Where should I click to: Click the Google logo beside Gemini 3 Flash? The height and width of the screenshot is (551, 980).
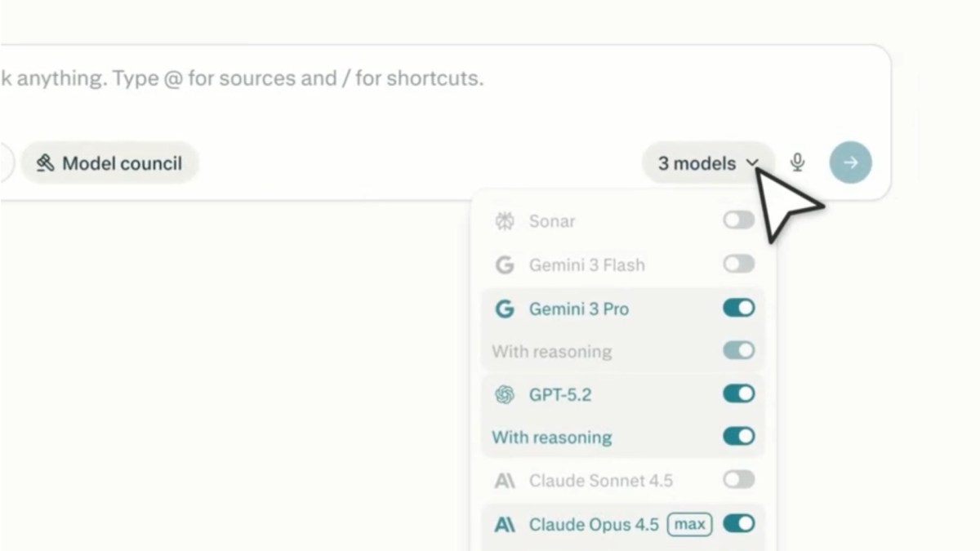[505, 265]
